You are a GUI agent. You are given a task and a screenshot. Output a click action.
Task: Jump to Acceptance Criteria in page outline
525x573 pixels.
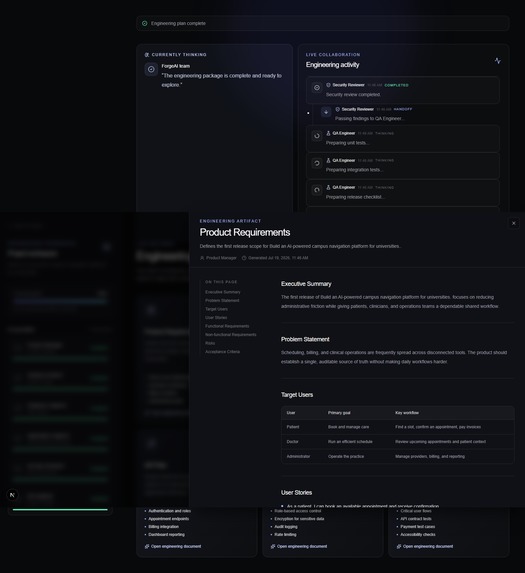pyautogui.click(x=222, y=352)
